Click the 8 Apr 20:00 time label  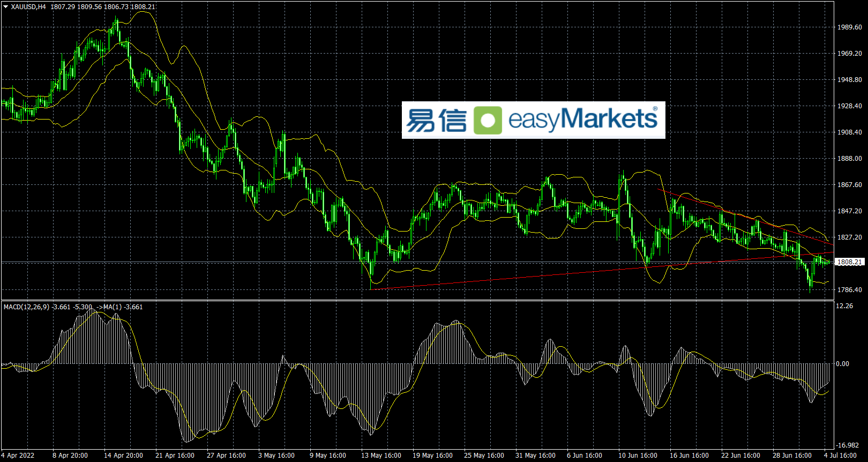70,456
